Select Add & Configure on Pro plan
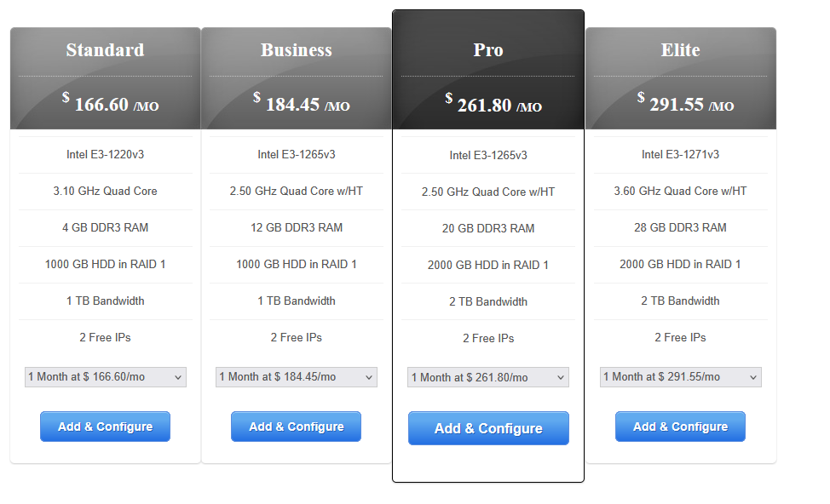This screenshot has width=830, height=504. [x=488, y=428]
